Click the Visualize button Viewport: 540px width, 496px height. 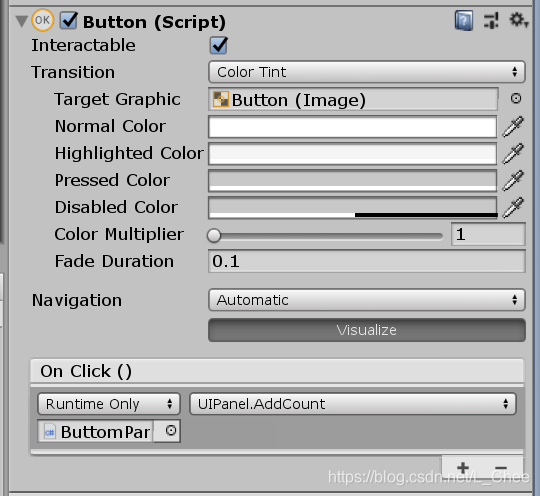(x=367, y=330)
